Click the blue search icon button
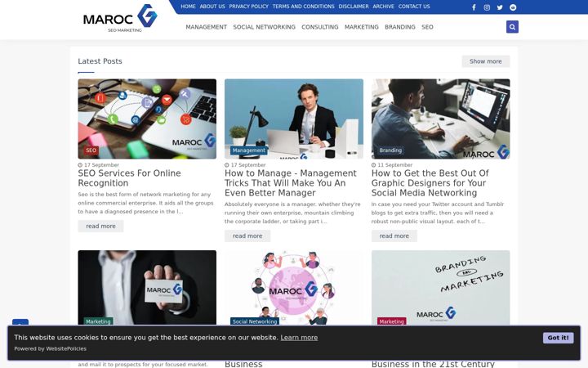The image size is (588, 368). pyautogui.click(x=512, y=27)
